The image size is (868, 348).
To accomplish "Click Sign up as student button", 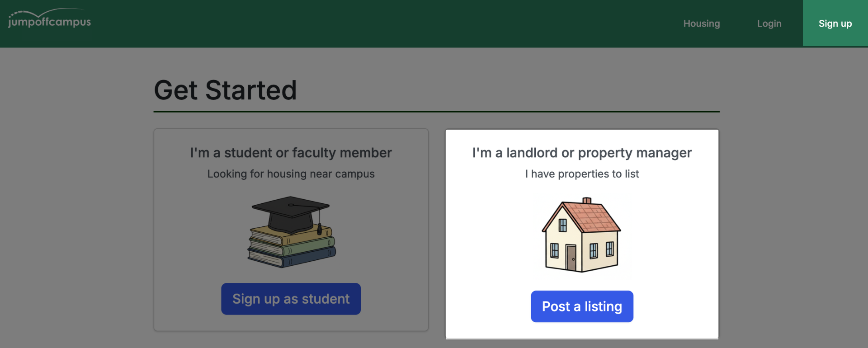I will pos(291,299).
